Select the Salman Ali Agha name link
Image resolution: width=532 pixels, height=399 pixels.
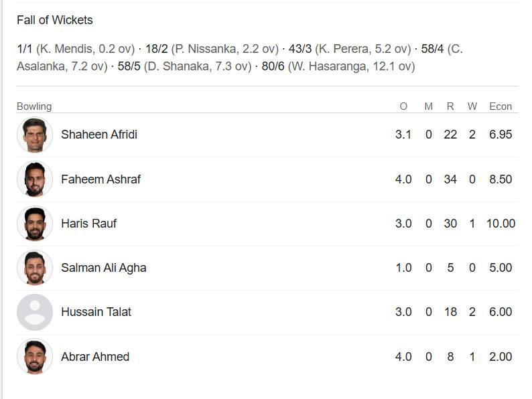[x=103, y=268]
